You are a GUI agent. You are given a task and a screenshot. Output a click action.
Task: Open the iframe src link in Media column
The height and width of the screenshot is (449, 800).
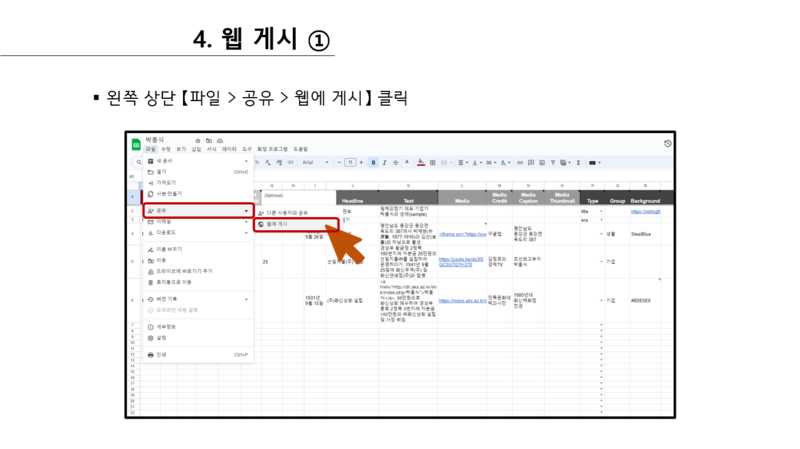pyautogui.click(x=463, y=234)
